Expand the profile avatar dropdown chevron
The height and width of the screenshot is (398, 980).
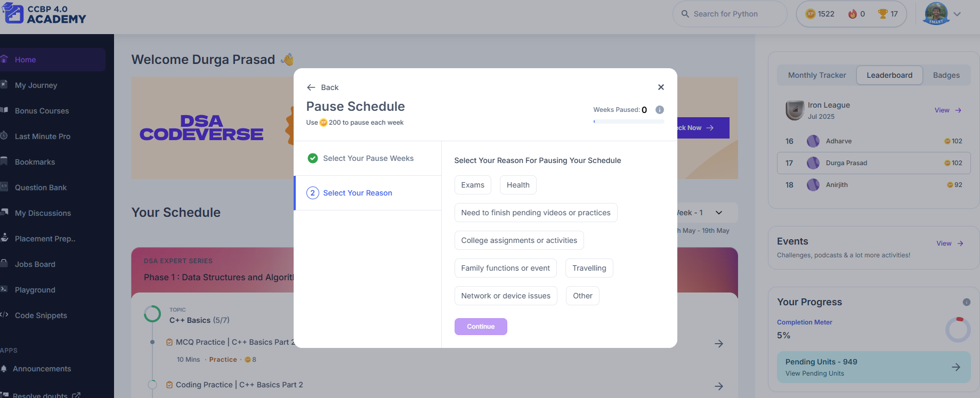point(957,14)
